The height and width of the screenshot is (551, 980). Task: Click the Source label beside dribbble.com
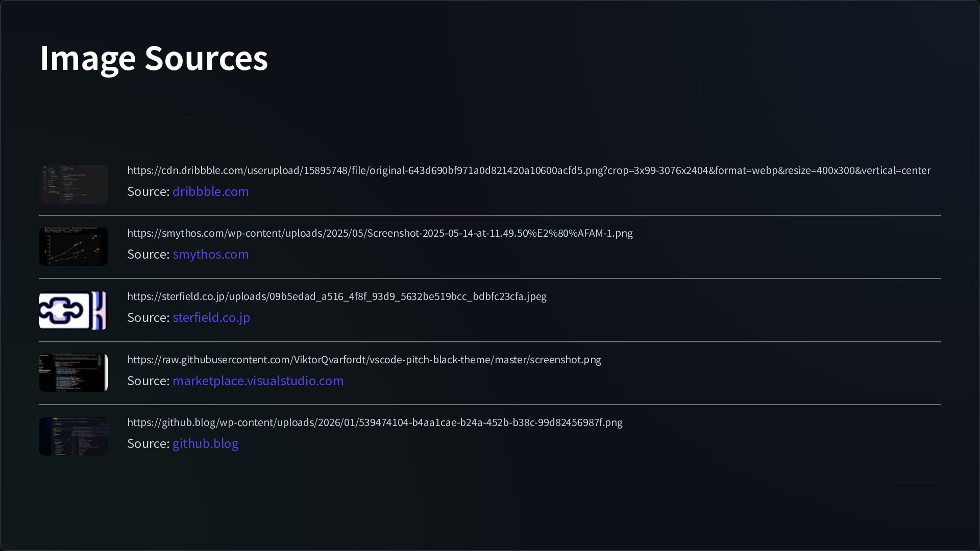coord(148,191)
